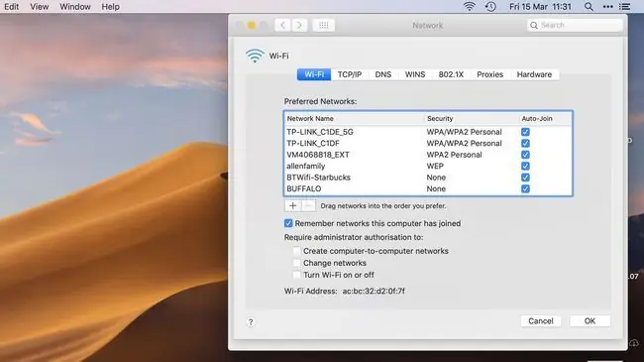
Task: Open Spotlight search magnifier in menu bar
Action: tap(589, 7)
